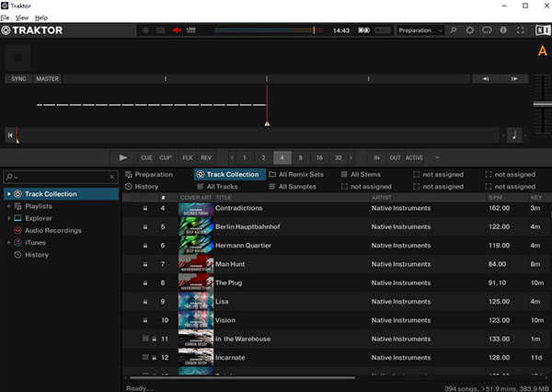Click the CUE button
Image resolution: width=552 pixels, height=392 pixels.
(x=146, y=157)
